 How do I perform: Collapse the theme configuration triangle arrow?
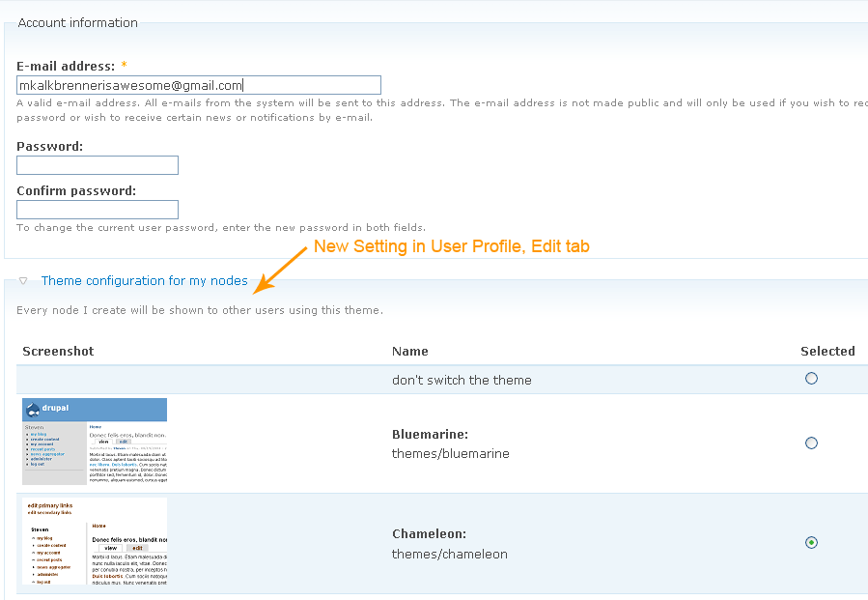point(23,281)
